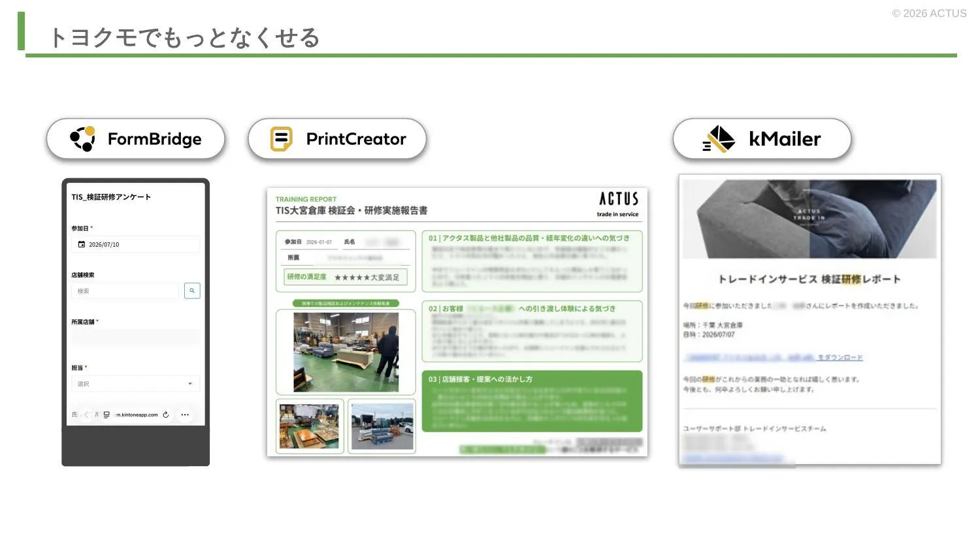The width and height of the screenshot is (980, 551).
Task: Click the magnifier search button beside 店舗検索
Action: [x=192, y=291]
